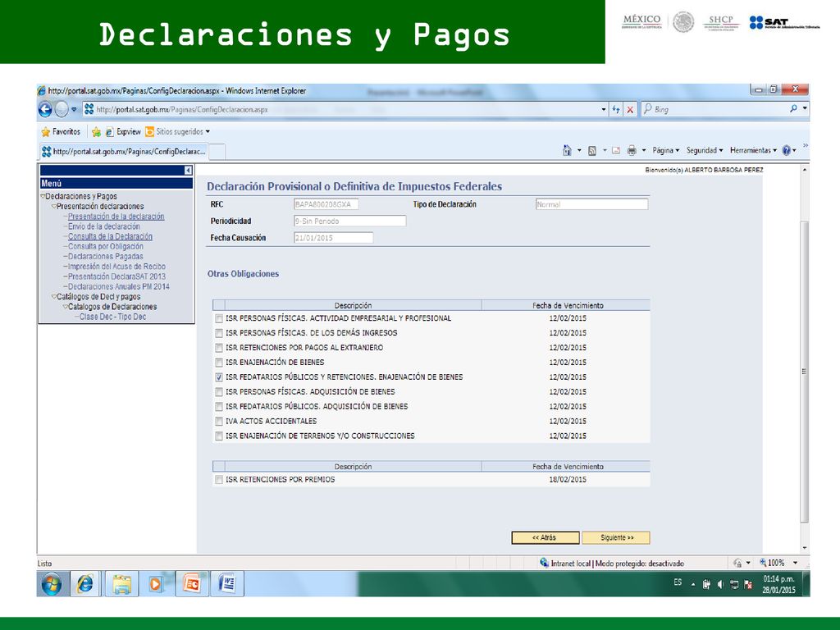This screenshot has height=630, width=840.
Task: Check ISR Enajenación de Terrenos y/o Construcciones
Action: [218, 436]
